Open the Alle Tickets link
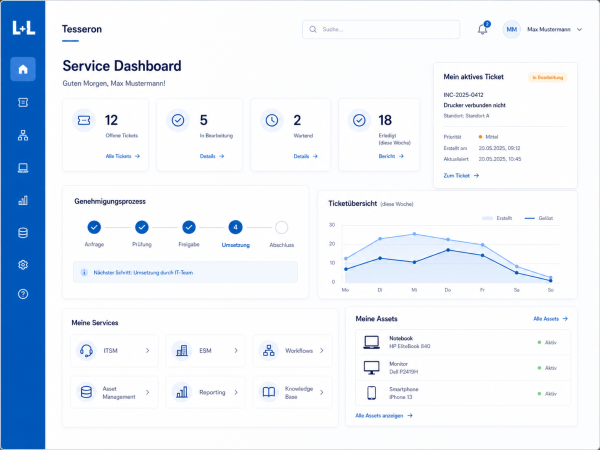 pyautogui.click(x=123, y=156)
